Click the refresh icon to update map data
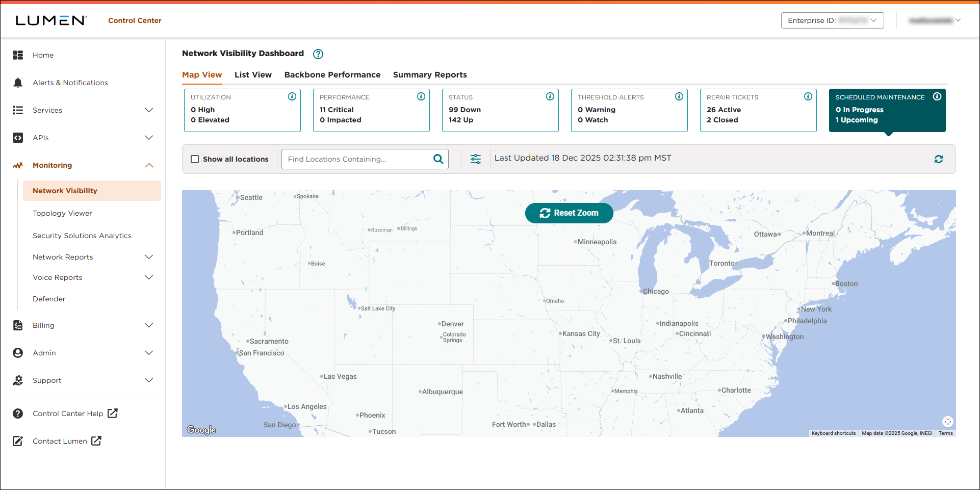The image size is (980, 490). (939, 159)
